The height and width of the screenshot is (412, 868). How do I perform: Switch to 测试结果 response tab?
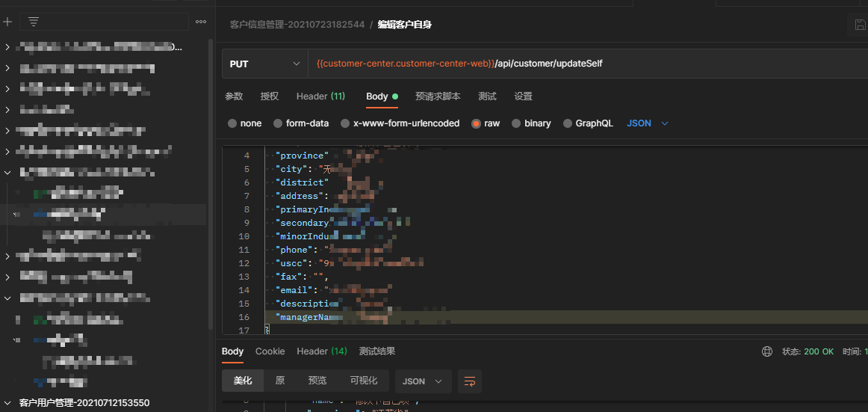pyautogui.click(x=377, y=351)
